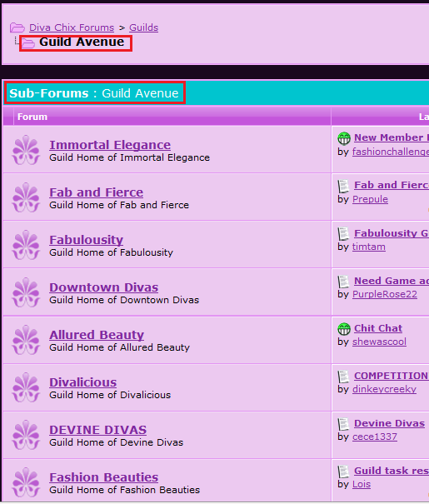Click the green smiley icon next to New Member post
The image size is (429, 504).
[344, 138]
